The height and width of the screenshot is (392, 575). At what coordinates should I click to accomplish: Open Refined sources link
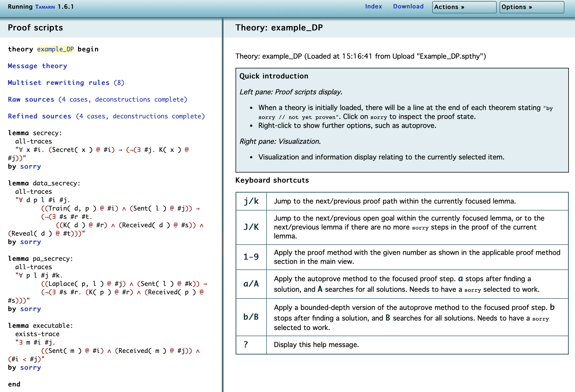click(x=106, y=116)
